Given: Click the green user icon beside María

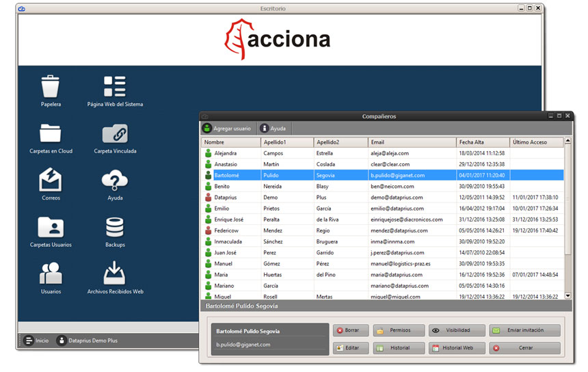Looking at the screenshot, I should (x=208, y=274).
